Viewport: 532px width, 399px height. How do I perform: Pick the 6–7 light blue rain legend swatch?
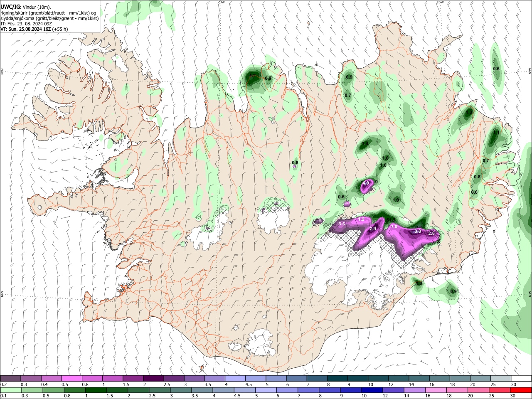[x=287, y=390]
